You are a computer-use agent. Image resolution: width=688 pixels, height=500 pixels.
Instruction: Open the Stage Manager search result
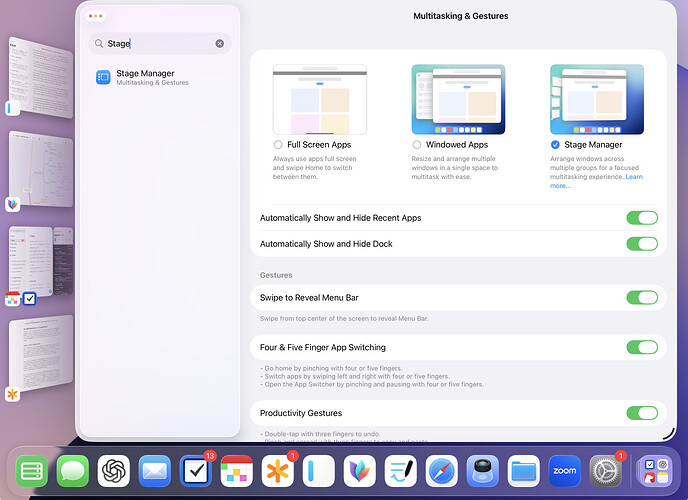[160, 77]
